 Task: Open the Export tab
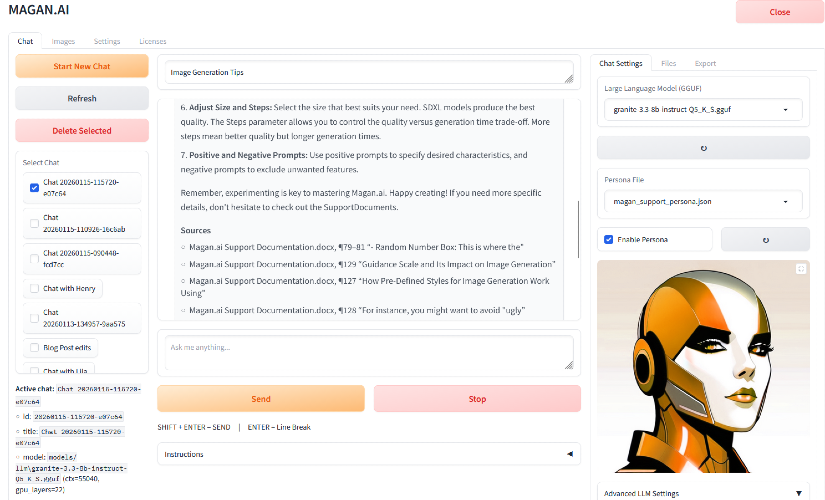point(705,63)
